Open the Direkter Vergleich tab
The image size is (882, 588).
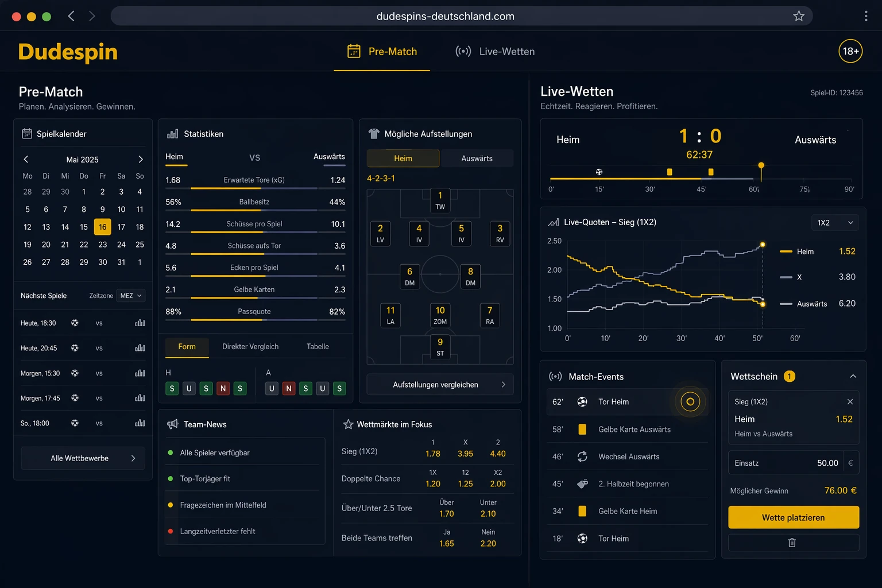pyautogui.click(x=250, y=346)
